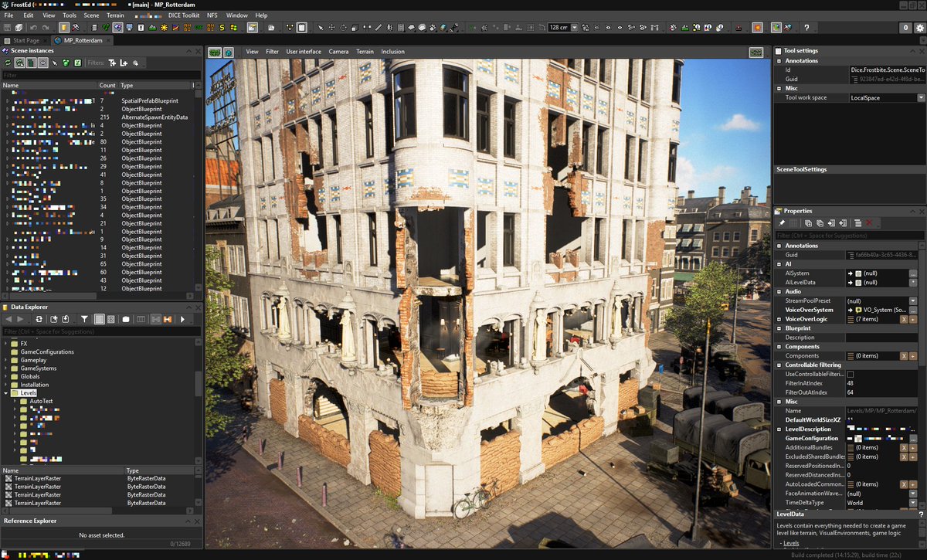
Task: Click the ellipsis button next to AISystem
Action: pos(913,273)
